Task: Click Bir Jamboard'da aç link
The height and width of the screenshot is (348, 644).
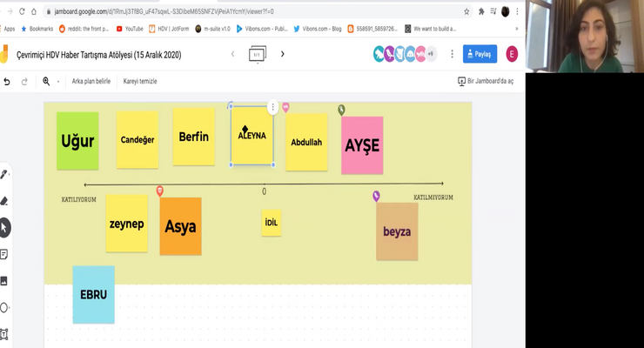Action: pyautogui.click(x=486, y=81)
